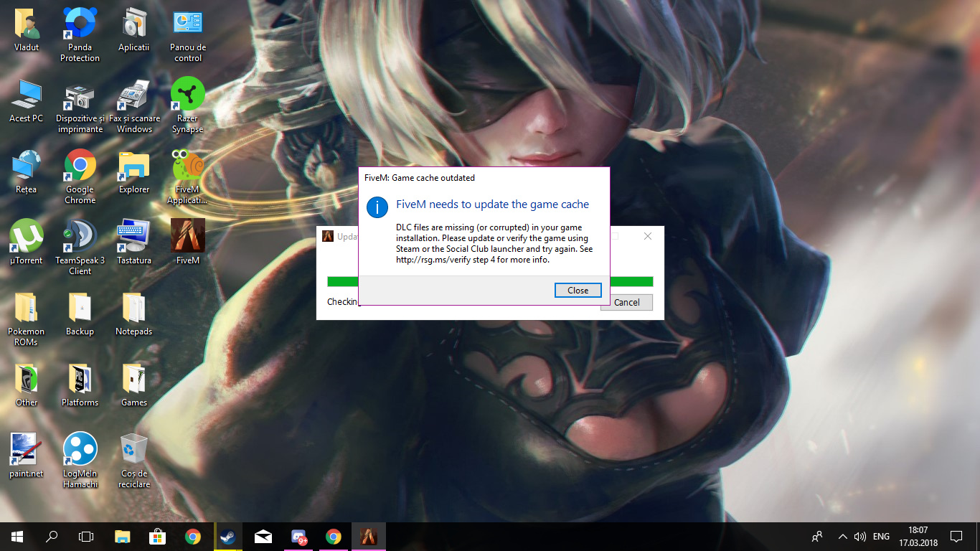The width and height of the screenshot is (980, 551).
Task: Click the DLC files missing message text
Action: click(x=494, y=243)
